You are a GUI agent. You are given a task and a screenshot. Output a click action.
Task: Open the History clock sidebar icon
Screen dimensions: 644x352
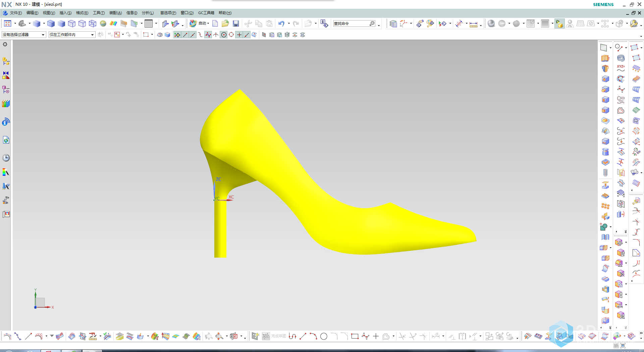(x=6, y=158)
